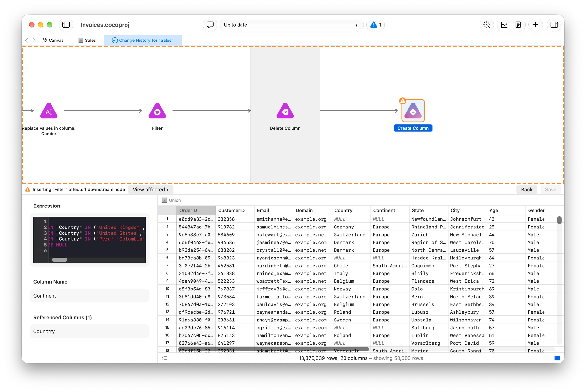Viewport: 586px width, 392px height.
Task: Select Change History for Sales tab
Action: [x=143, y=40]
